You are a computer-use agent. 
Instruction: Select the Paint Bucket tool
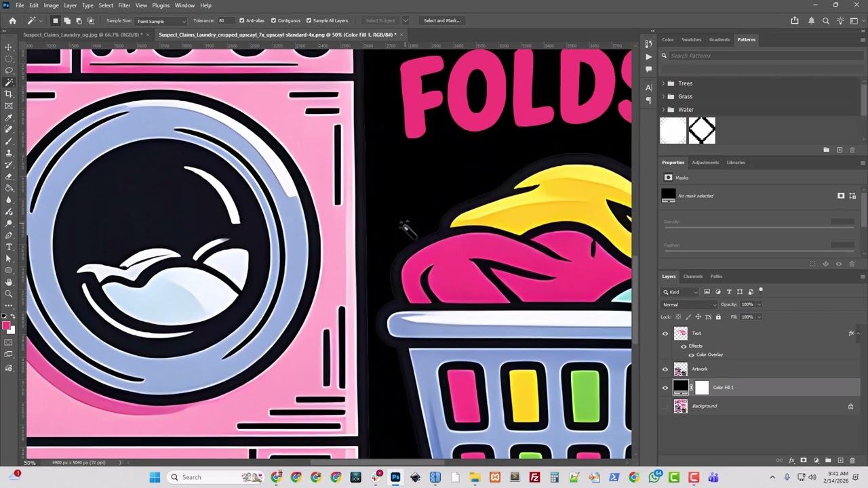(9, 188)
